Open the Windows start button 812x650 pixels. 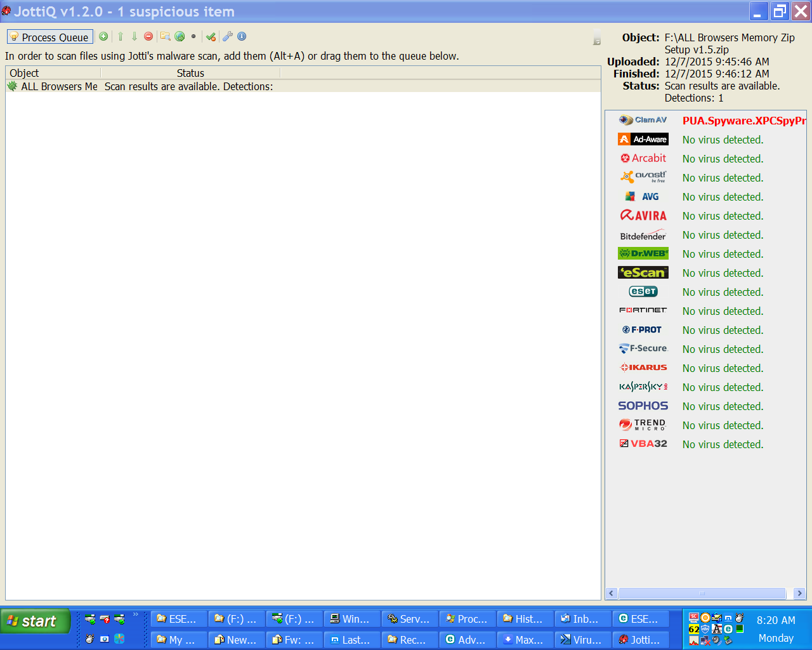tap(34, 621)
